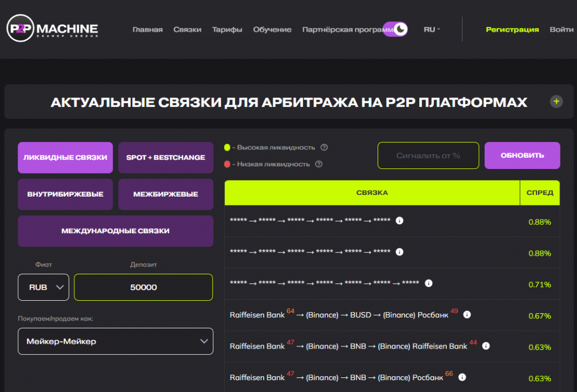Open the RUB fiat dropdown

(43, 287)
